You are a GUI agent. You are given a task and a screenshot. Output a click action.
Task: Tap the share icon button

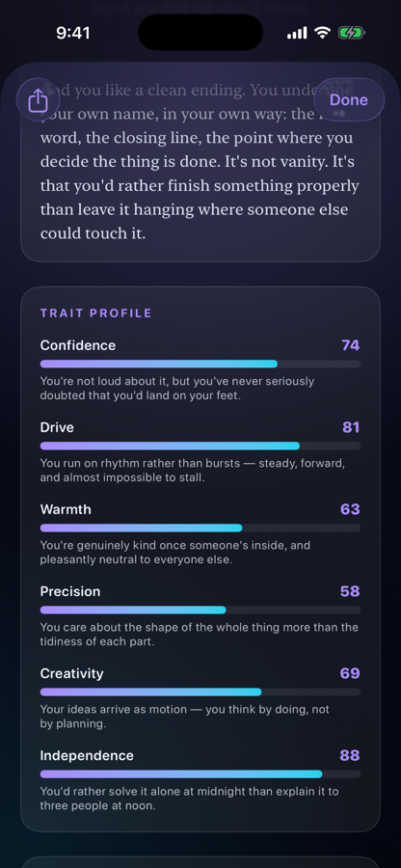(38, 100)
